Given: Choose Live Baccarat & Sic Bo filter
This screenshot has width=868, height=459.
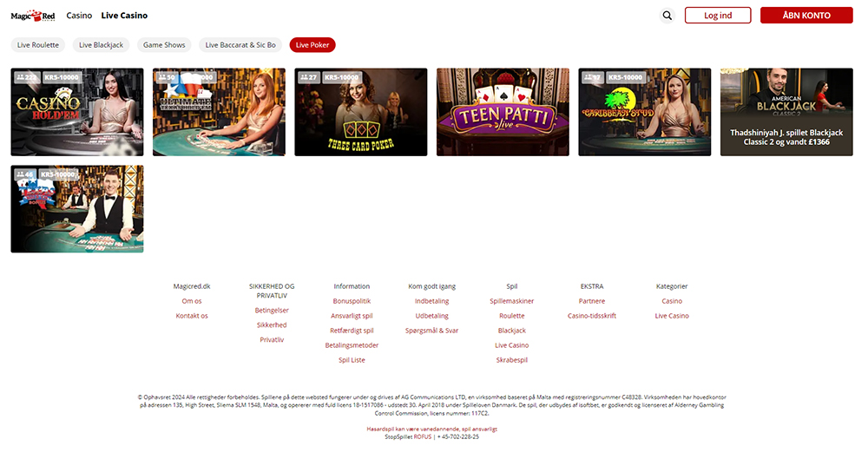Looking at the screenshot, I should [x=240, y=45].
